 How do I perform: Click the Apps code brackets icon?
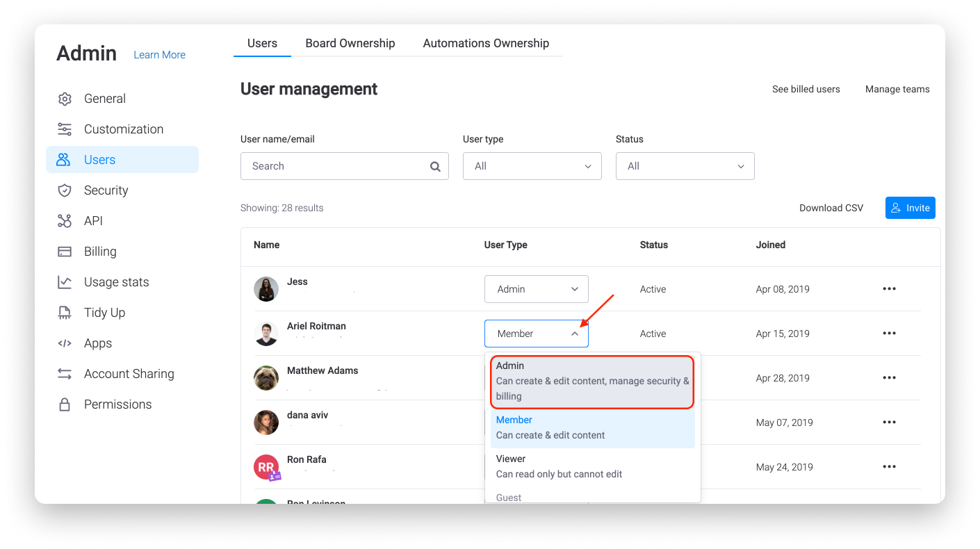65,343
